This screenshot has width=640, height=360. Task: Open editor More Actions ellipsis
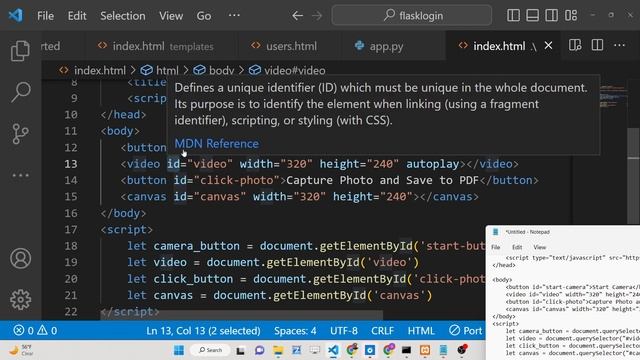click(620, 45)
